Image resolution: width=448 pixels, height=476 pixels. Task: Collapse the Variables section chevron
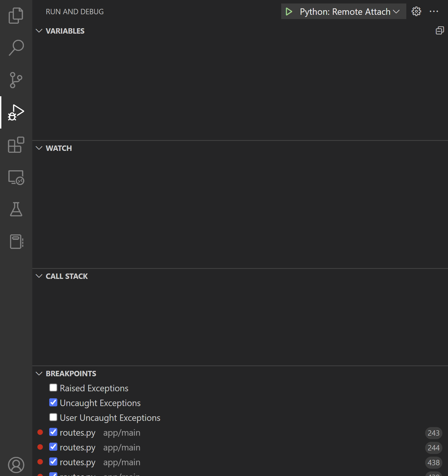click(x=39, y=31)
